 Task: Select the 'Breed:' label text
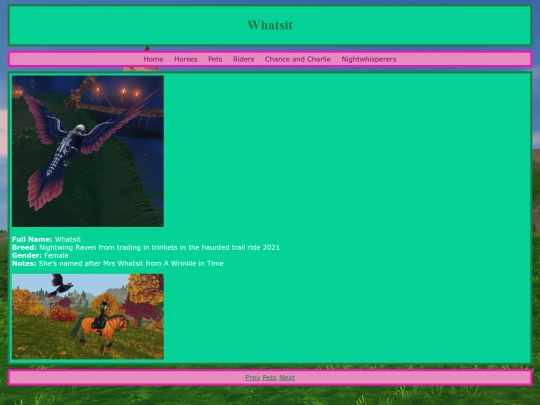(24, 247)
